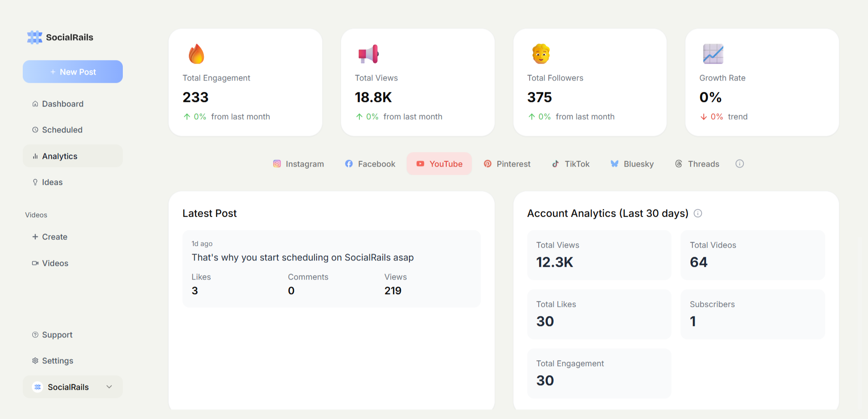Open Settings from the sidebar
Image resolution: width=868 pixels, height=419 pixels.
coord(73,361)
